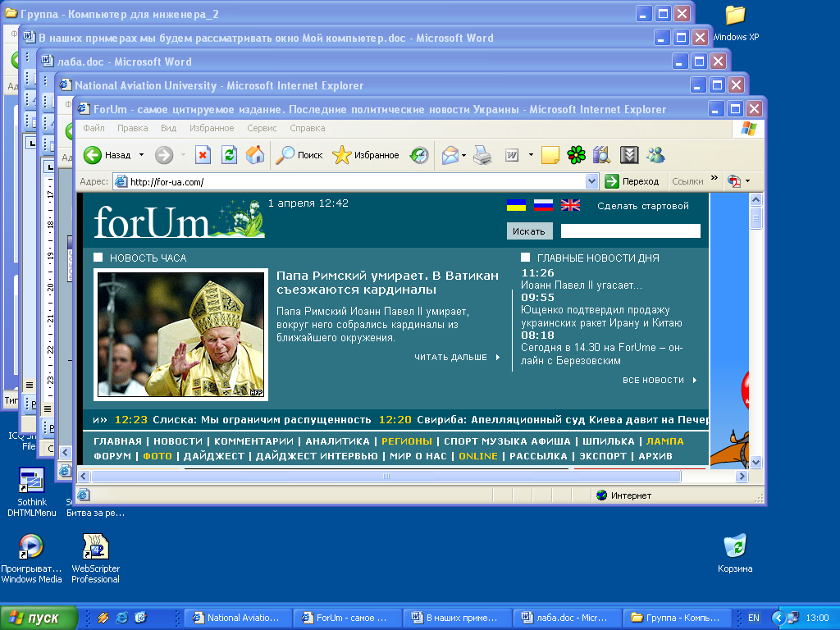
Task: Open the Избранное favorites star button
Action: (x=365, y=155)
